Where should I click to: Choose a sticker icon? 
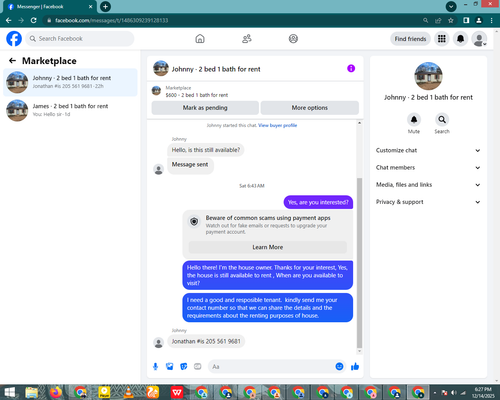[x=184, y=367]
